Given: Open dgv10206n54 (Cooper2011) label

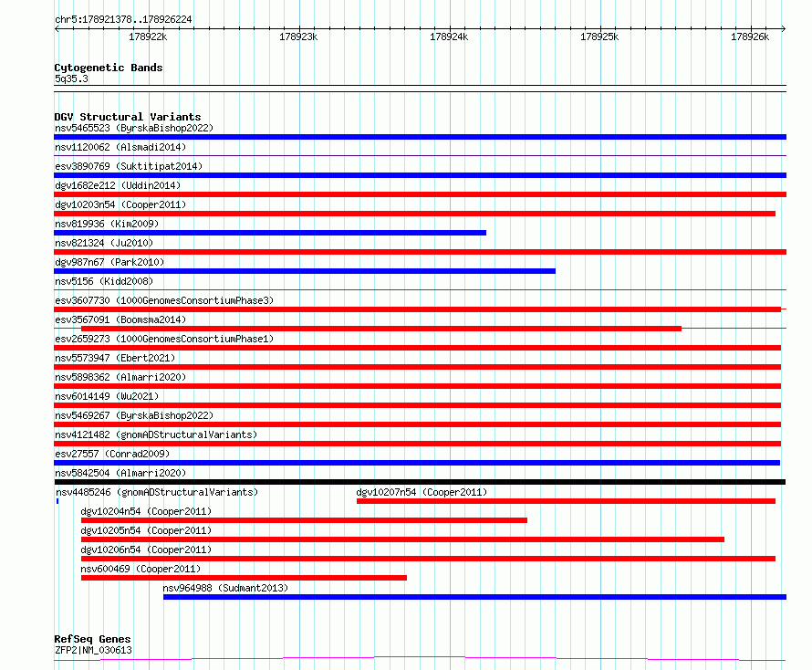Looking at the screenshot, I should tap(146, 550).
